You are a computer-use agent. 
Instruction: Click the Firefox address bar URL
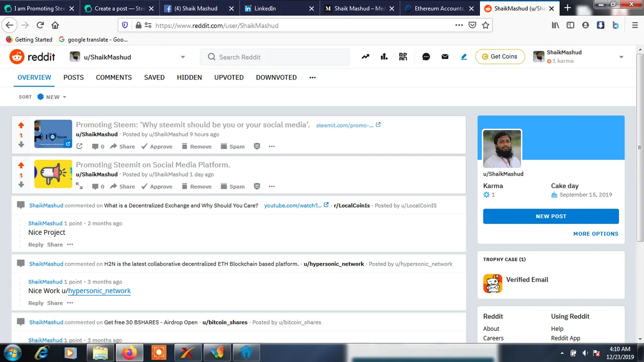pos(217,25)
